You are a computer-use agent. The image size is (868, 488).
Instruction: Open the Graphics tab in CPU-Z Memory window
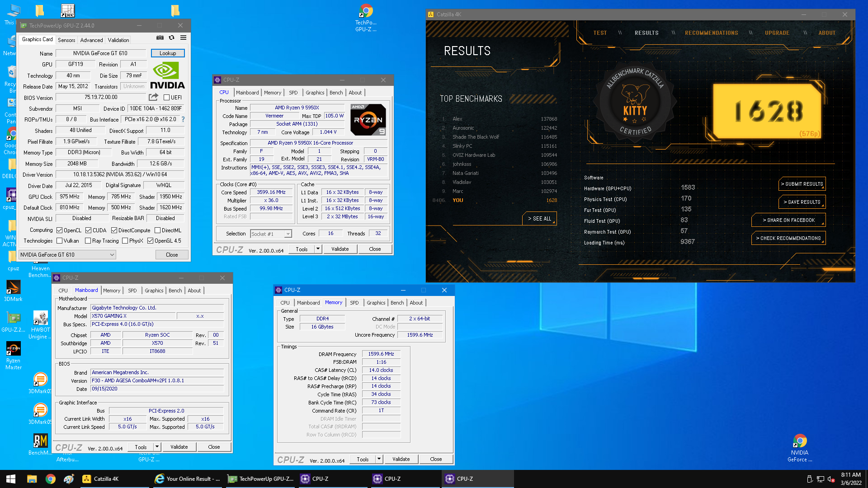point(376,303)
